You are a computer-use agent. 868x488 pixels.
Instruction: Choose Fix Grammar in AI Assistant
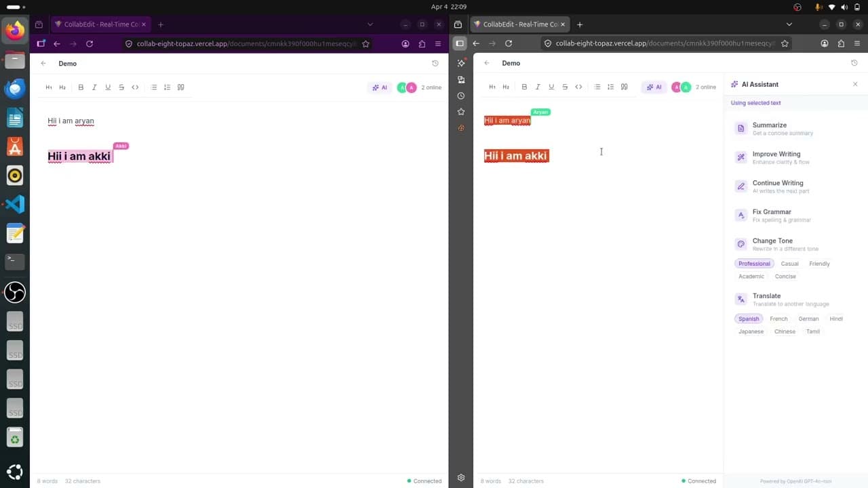pos(795,216)
